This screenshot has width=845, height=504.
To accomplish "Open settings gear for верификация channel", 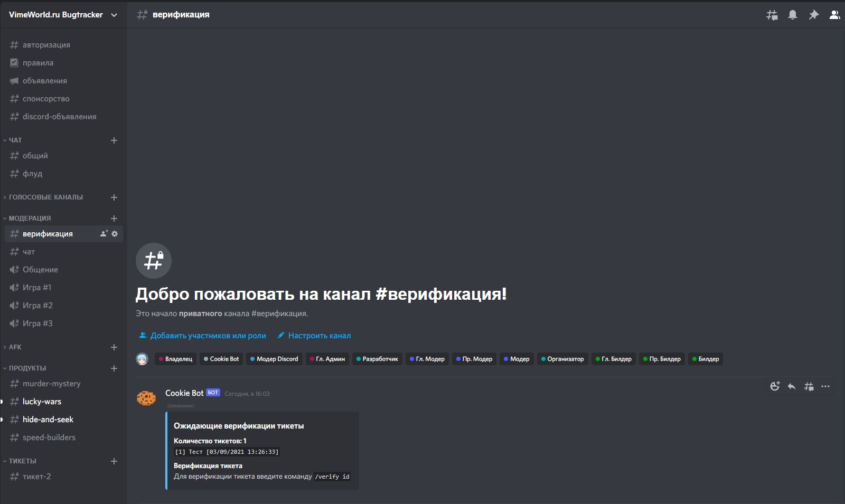I will pos(115,234).
